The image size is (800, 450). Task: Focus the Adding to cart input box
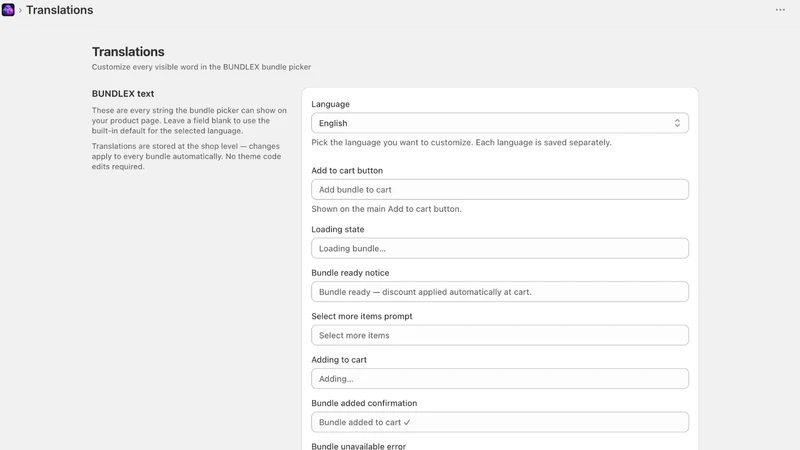pos(499,379)
